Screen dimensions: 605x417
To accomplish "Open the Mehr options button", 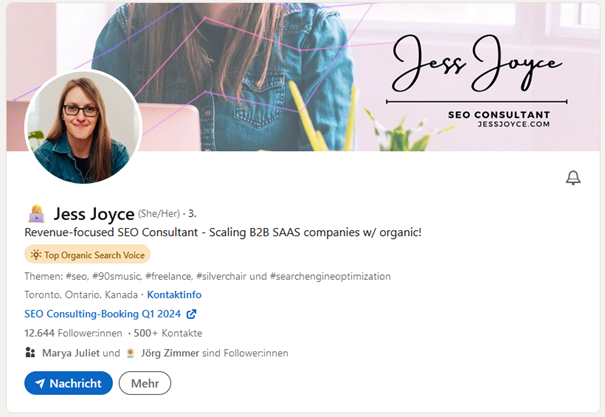I will [145, 383].
